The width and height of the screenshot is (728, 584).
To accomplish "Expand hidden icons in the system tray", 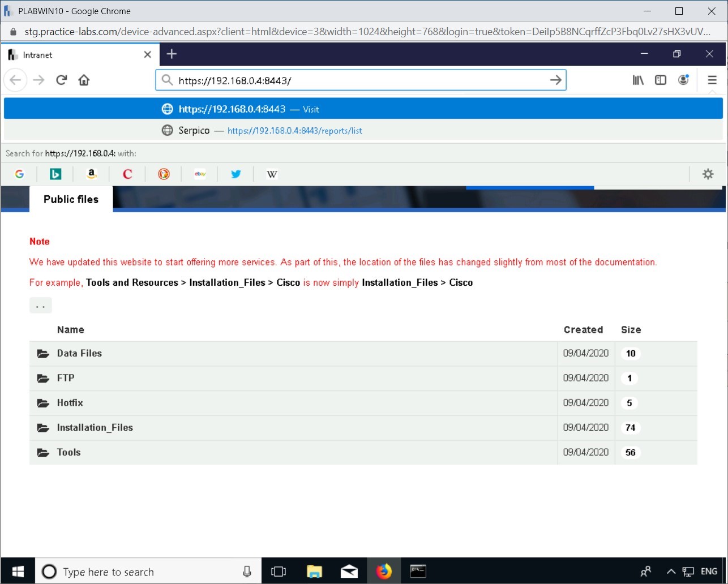I will 671,572.
